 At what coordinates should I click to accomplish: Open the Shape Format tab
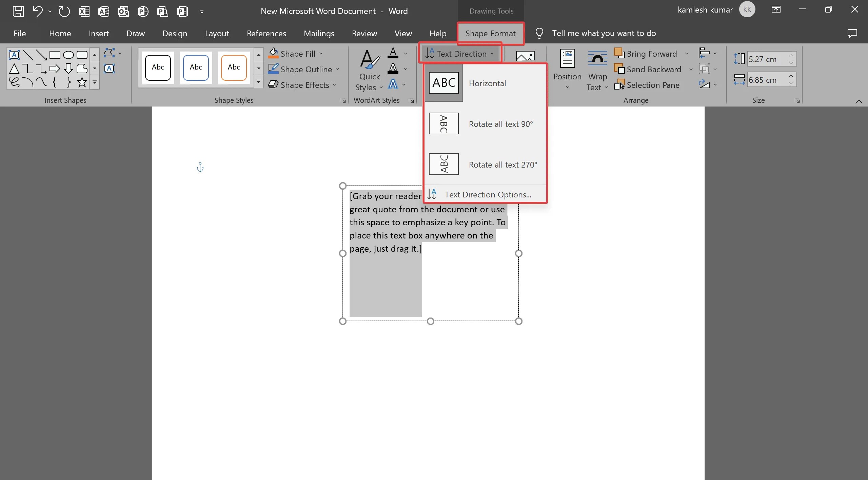click(x=491, y=33)
